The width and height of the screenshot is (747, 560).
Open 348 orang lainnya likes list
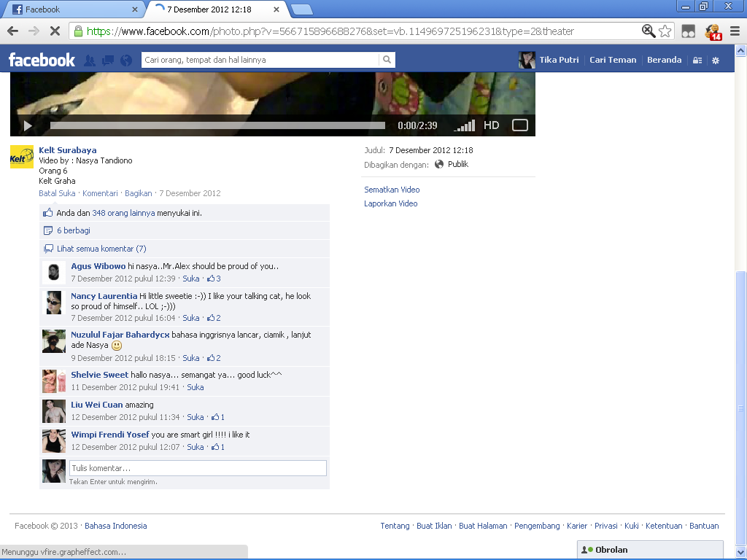[x=123, y=213]
